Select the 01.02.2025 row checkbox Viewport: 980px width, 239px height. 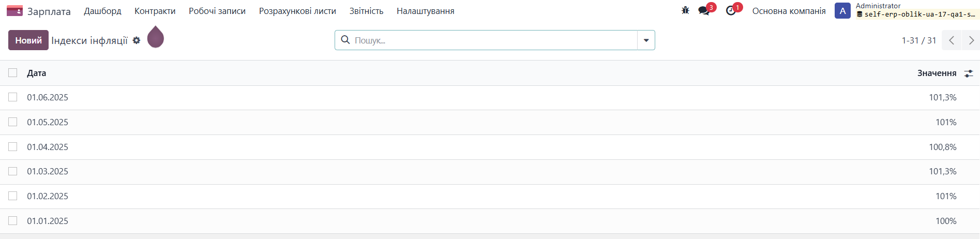point(13,196)
